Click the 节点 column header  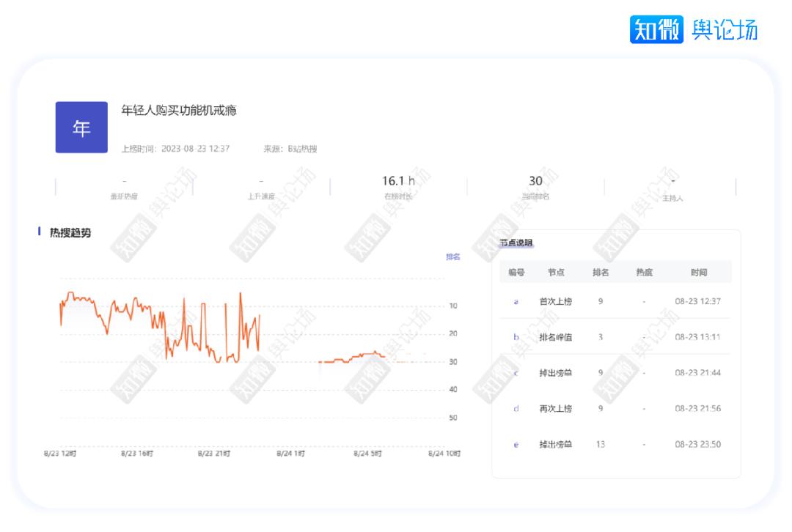[556, 273]
